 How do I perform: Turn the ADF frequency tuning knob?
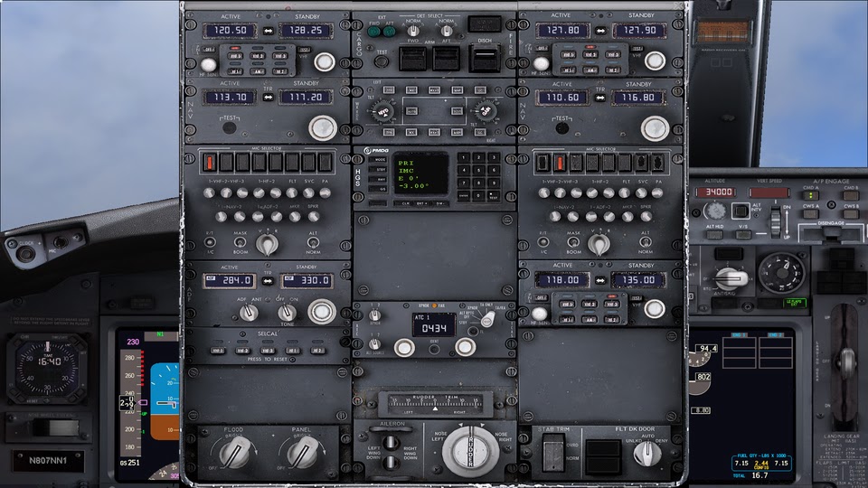click(x=322, y=312)
